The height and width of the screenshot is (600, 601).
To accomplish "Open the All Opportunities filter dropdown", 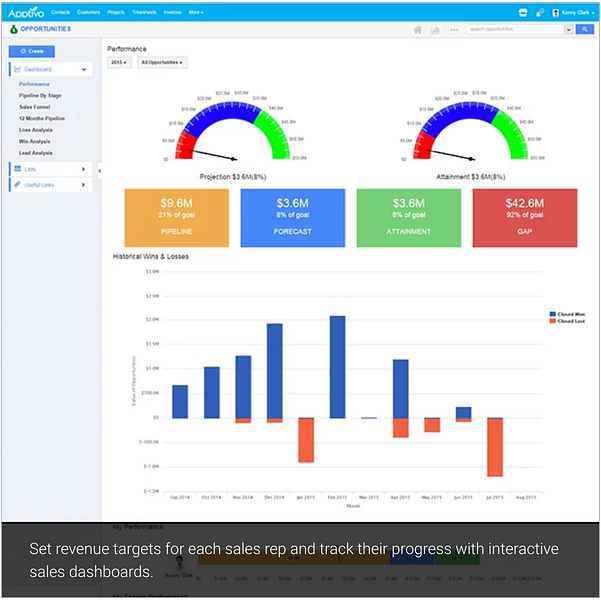I will pos(162,62).
